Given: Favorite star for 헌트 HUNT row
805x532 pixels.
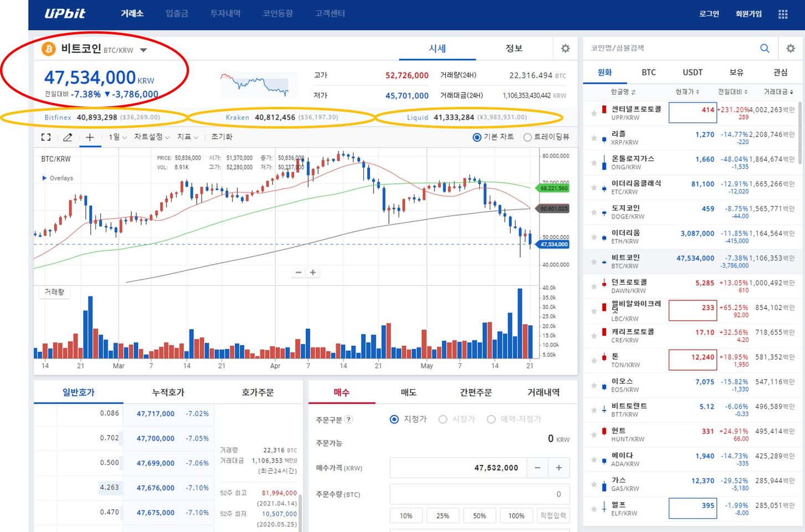Looking at the screenshot, I should pos(594,435).
